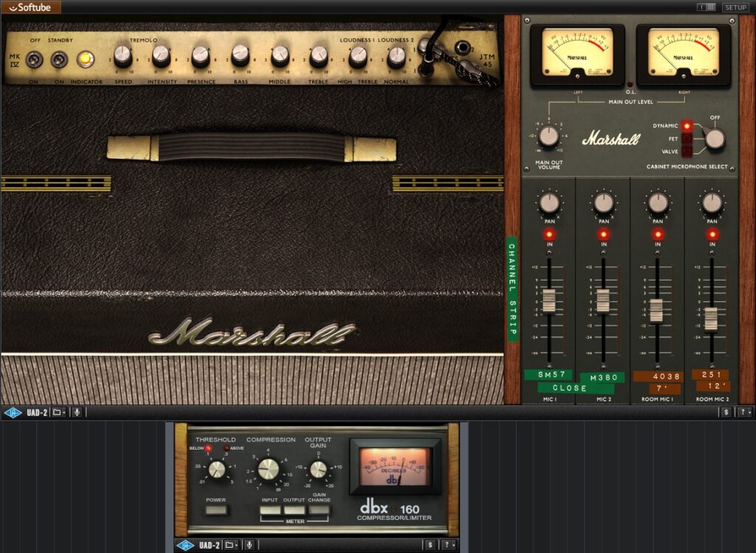The width and height of the screenshot is (756, 553).
Task: Toggle the MIC 2 IN button
Action: [x=603, y=235]
